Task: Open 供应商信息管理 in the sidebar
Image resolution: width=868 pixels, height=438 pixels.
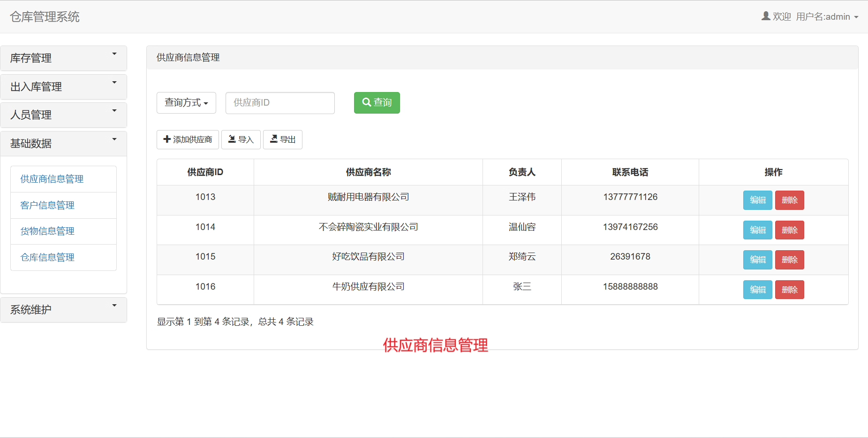Action: (52, 179)
